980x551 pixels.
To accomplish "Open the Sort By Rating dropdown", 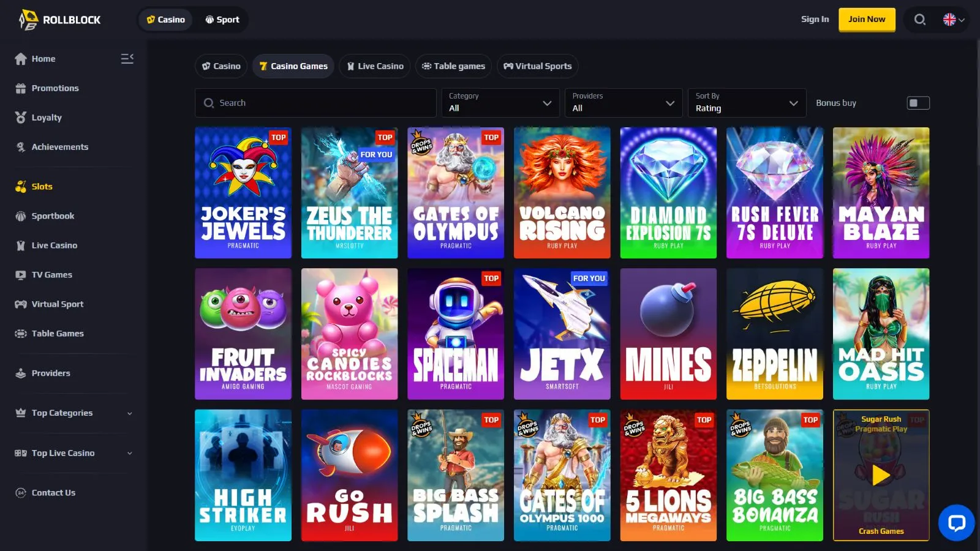I will [747, 103].
